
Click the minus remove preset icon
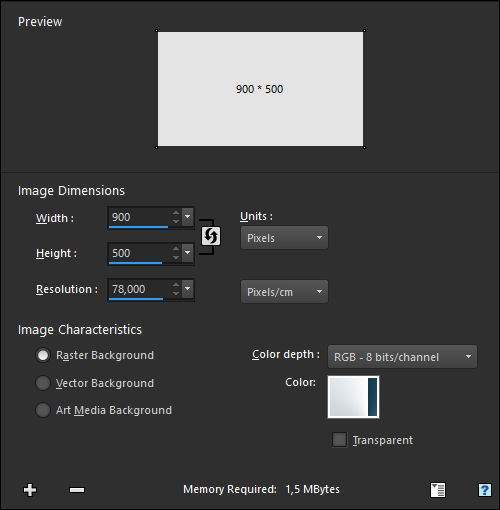click(77, 490)
